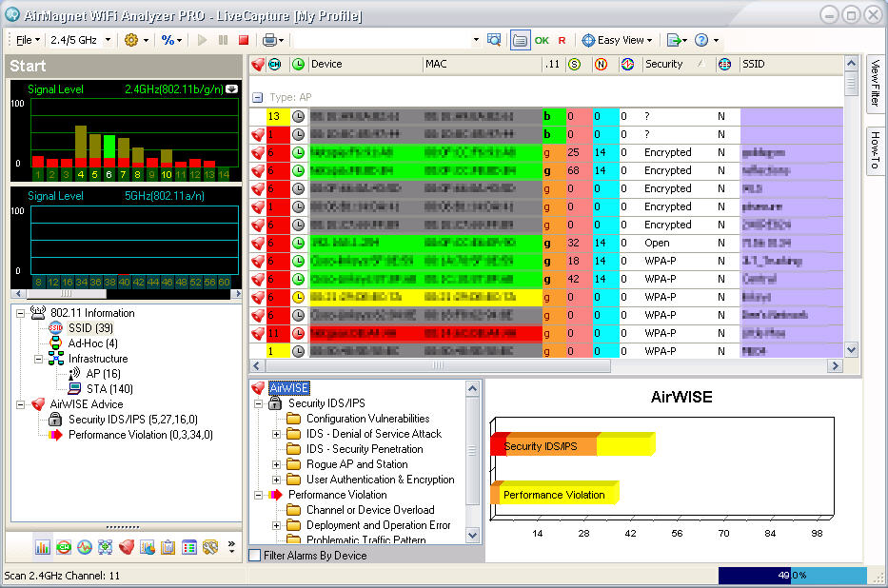Open the empty search combo box dropdown arrow
Screen dimensions: 888x588
click(476, 40)
